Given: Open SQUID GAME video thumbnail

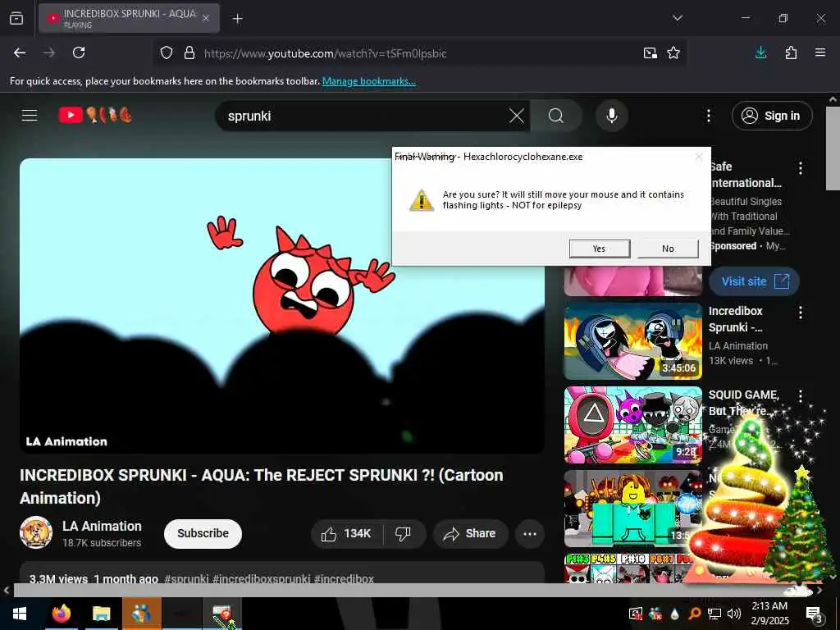Looking at the screenshot, I should tap(632, 425).
